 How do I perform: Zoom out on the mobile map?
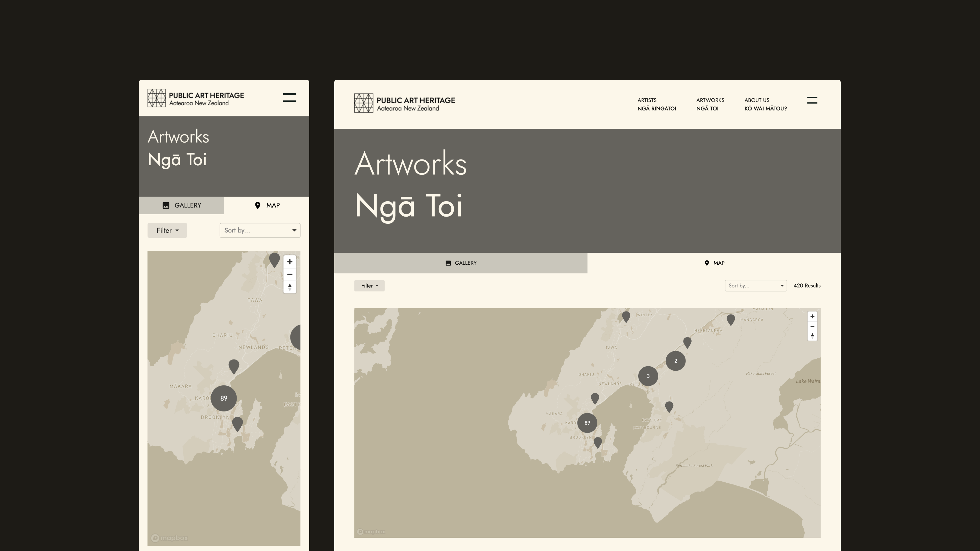289,274
